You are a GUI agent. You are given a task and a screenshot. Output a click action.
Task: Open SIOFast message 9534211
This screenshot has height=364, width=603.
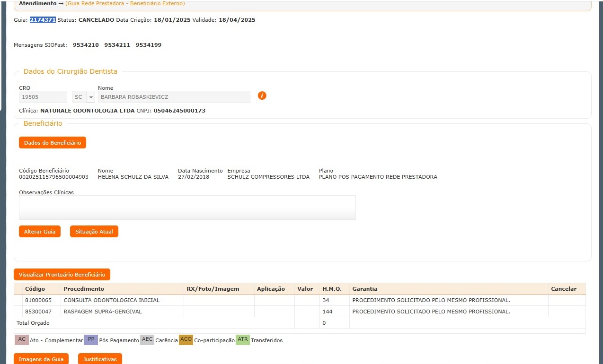(x=117, y=45)
